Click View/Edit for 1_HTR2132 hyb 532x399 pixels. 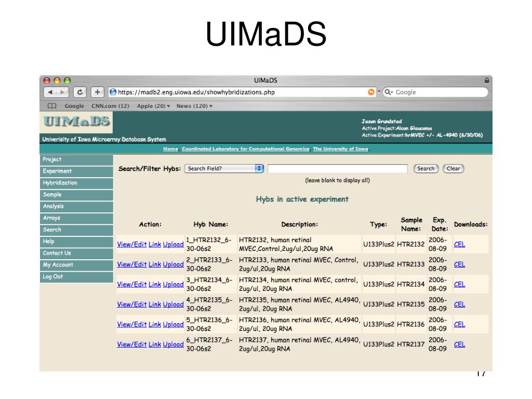point(131,244)
